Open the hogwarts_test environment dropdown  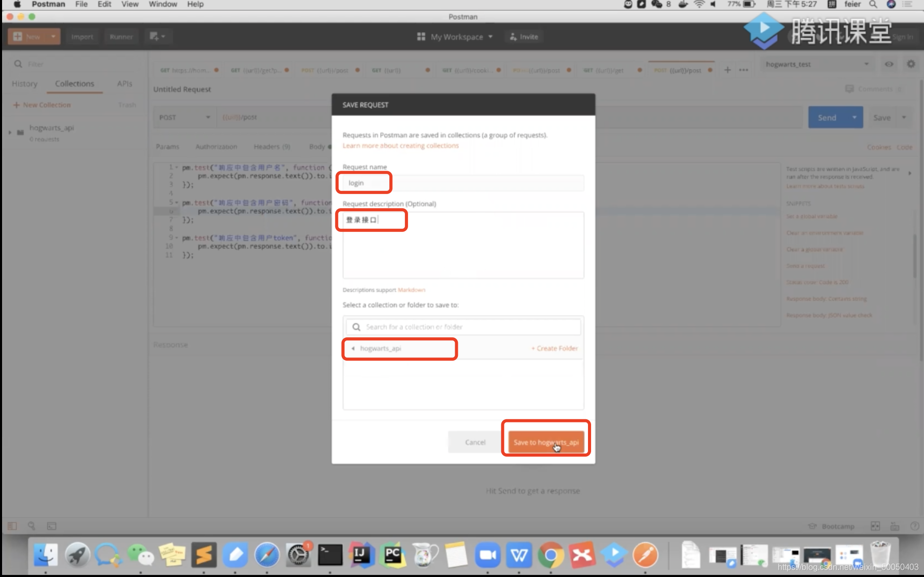pos(817,64)
